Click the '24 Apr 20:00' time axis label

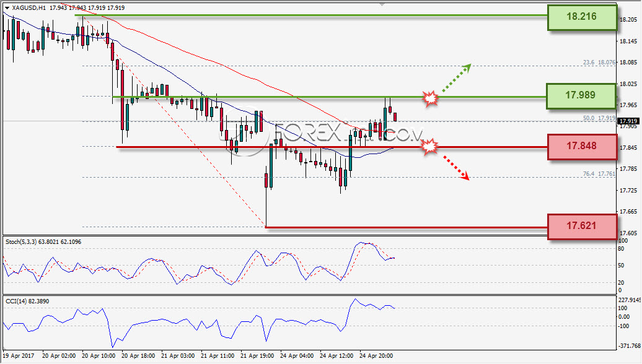(x=376, y=356)
